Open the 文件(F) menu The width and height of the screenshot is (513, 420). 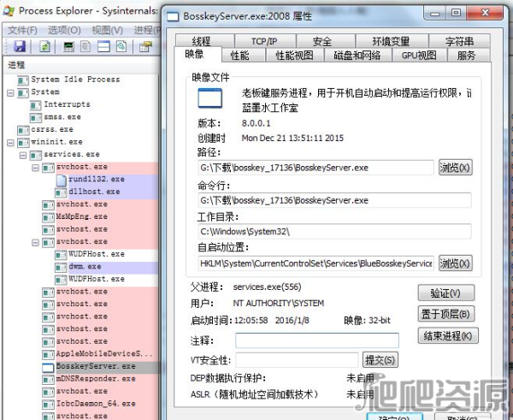(x=22, y=31)
